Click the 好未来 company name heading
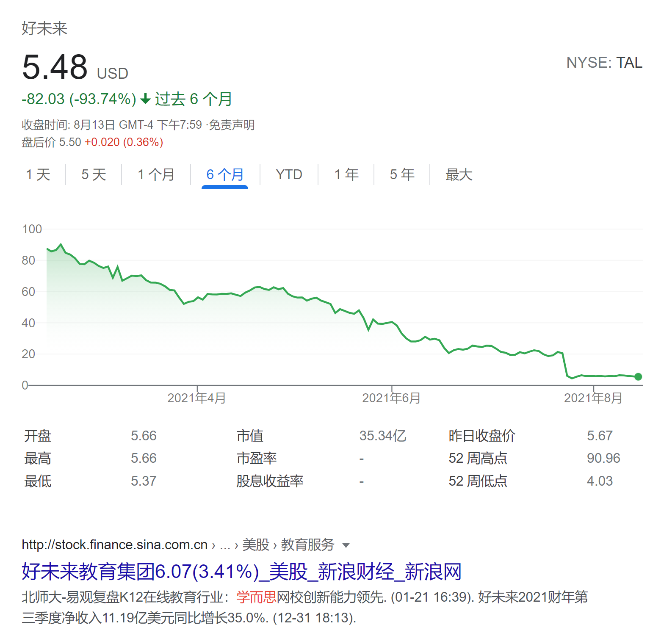The image size is (664, 644). tap(44, 28)
